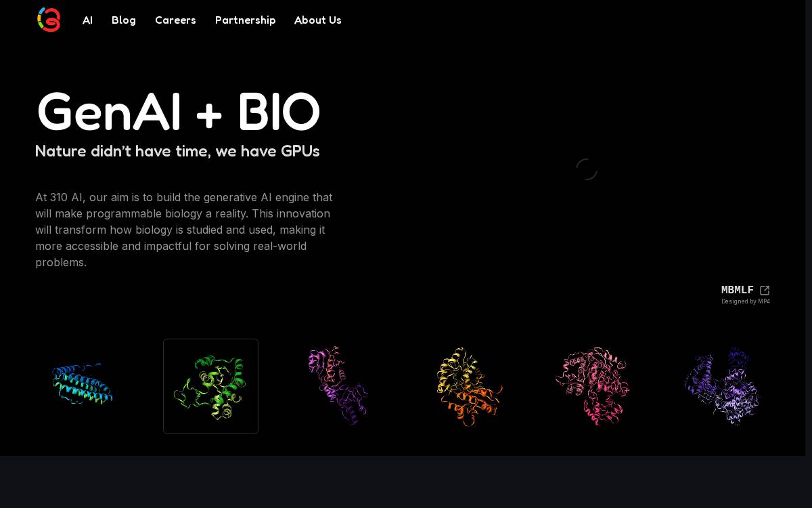This screenshot has width=812, height=508.
Task: Select the violet protein thumbnail
Action: [x=722, y=386]
